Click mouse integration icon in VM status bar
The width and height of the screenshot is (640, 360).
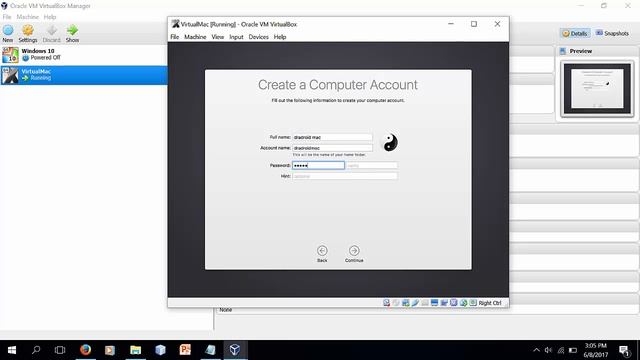coord(463,303)
